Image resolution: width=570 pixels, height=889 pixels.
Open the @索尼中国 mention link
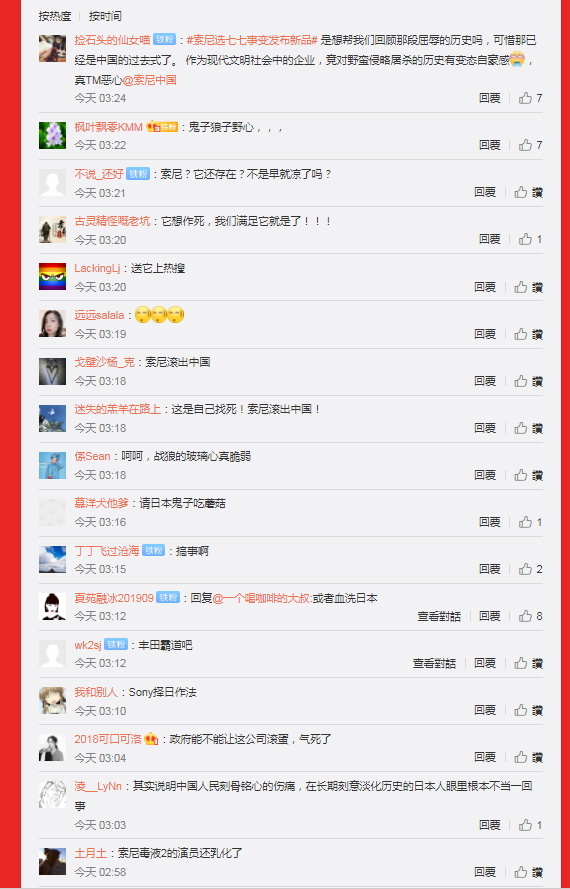point(150,80)
